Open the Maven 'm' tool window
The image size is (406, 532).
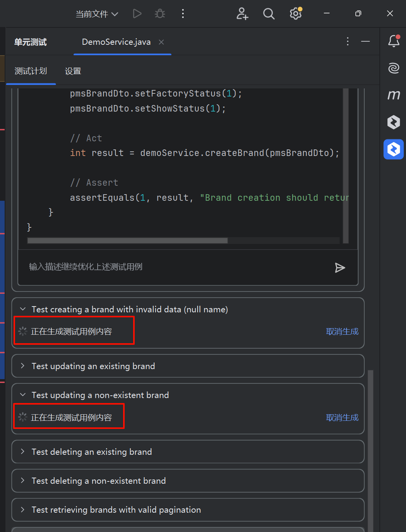(394, 95)
